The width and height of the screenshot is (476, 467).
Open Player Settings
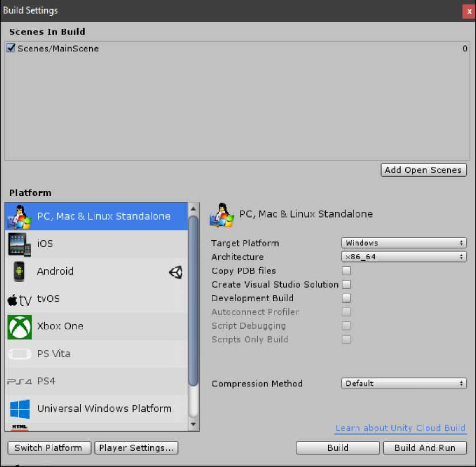[136, 448]
